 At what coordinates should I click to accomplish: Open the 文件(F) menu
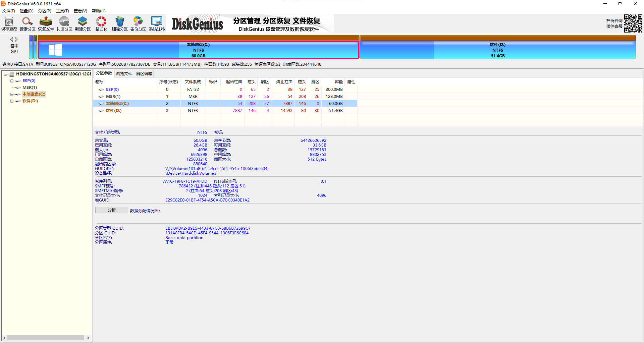click(9, 11)
